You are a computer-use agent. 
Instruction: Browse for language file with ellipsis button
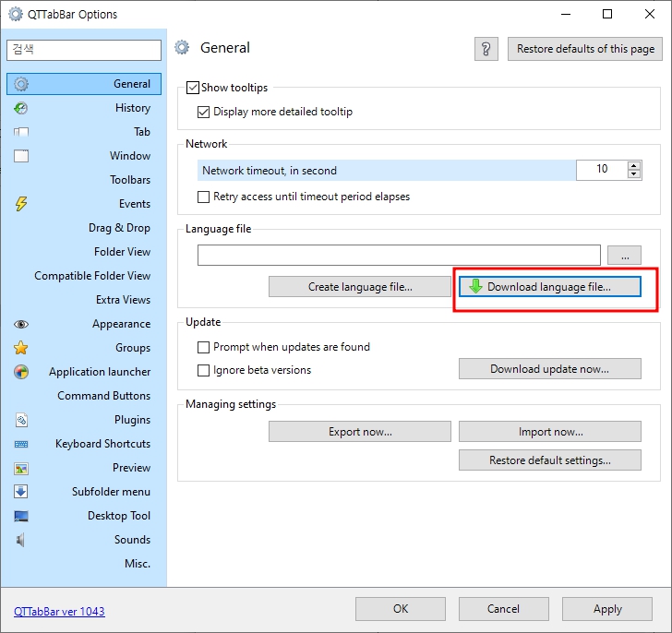[x=624, y=256]
